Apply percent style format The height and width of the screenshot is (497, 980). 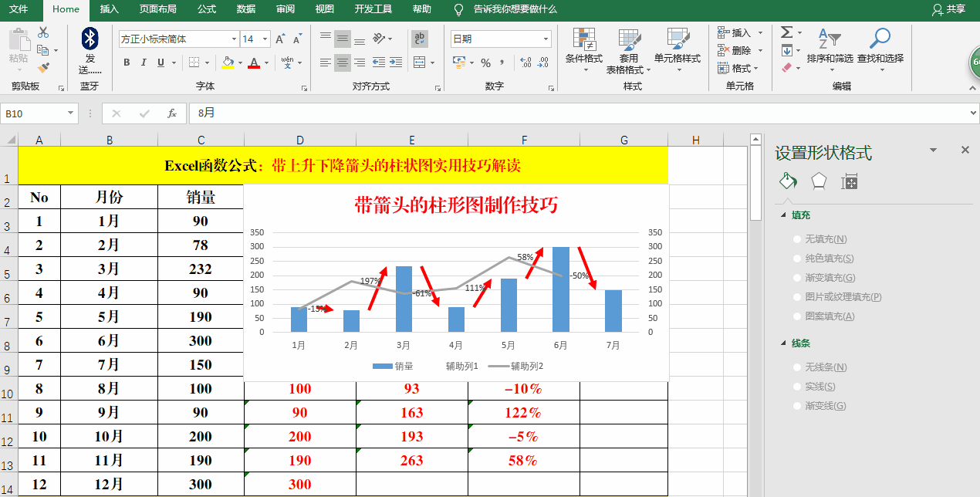tap(486, 63)
